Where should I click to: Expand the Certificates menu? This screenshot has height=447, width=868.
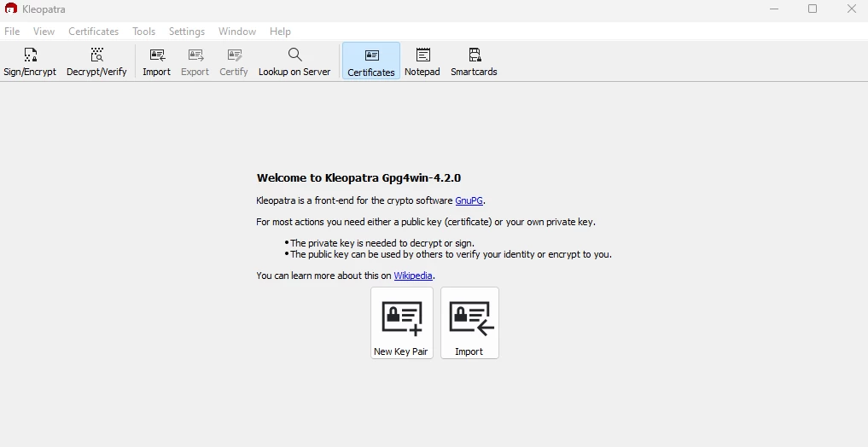[94, 32]
